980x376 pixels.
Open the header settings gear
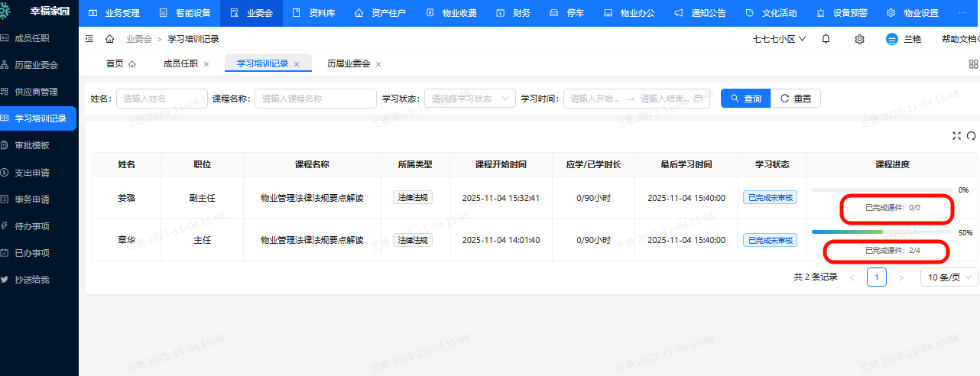pyautogui.click(x=859, y=39)
